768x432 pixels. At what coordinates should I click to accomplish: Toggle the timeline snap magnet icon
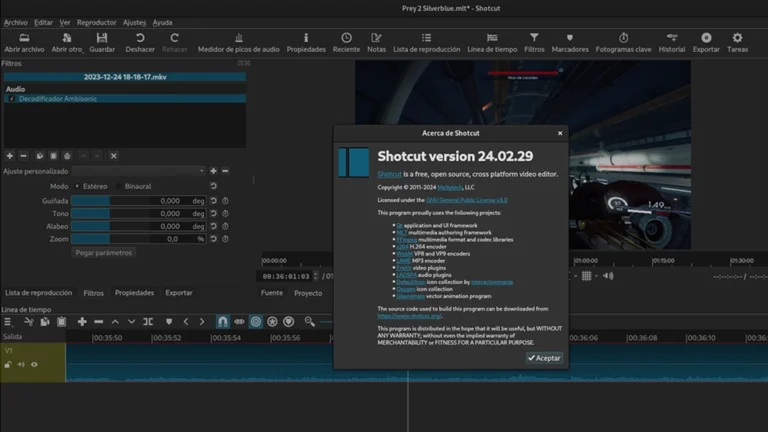223,321
